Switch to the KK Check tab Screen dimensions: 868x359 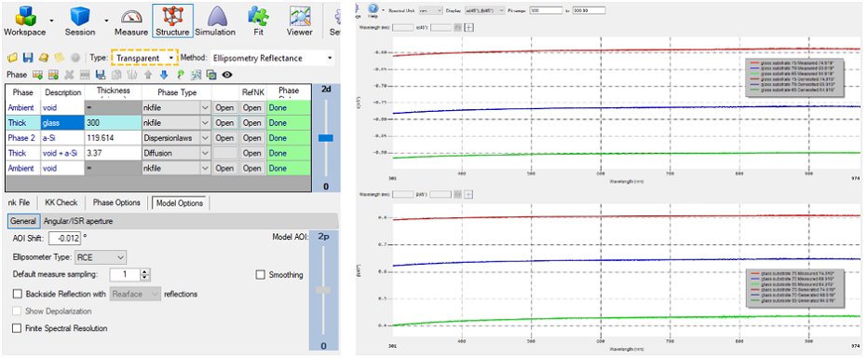coord(61,202)
